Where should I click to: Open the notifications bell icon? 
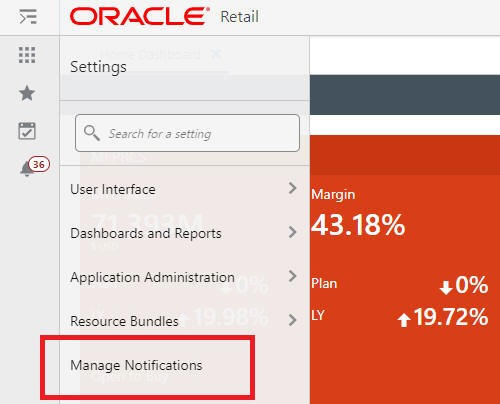[27, 169]
